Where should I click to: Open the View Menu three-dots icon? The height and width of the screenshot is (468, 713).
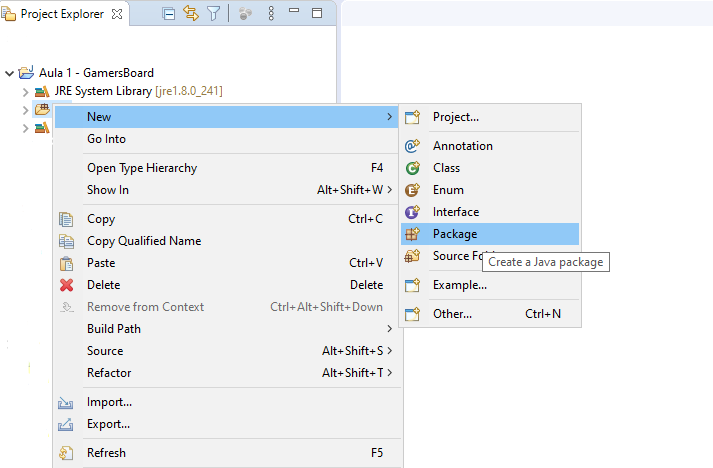pos(271,14)
